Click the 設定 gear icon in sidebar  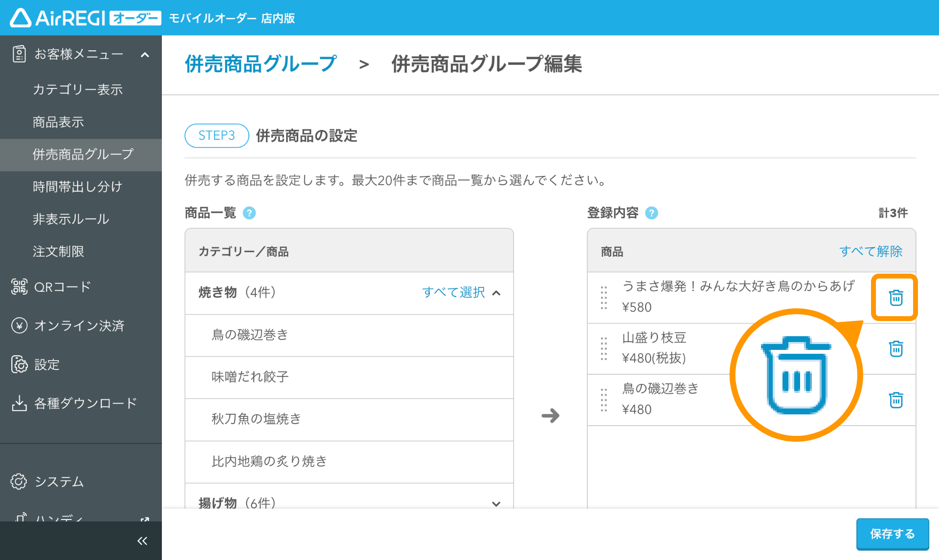(x=19, y=365)
